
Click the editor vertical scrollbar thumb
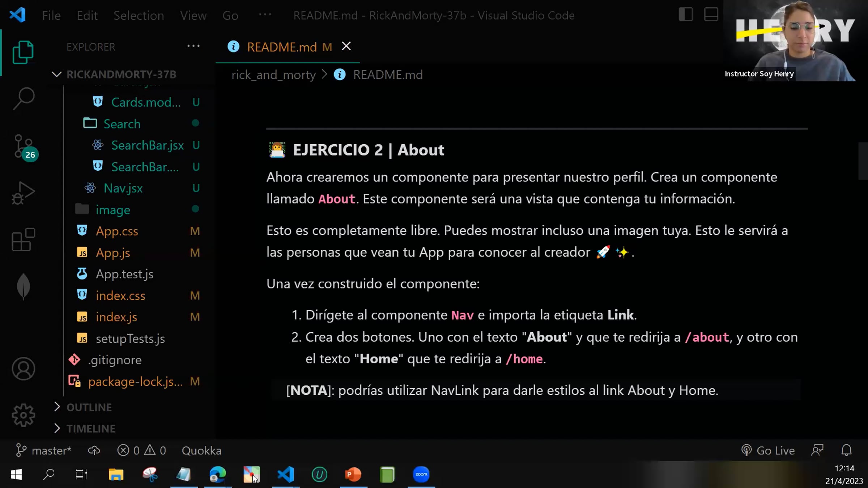pos(863,161)
